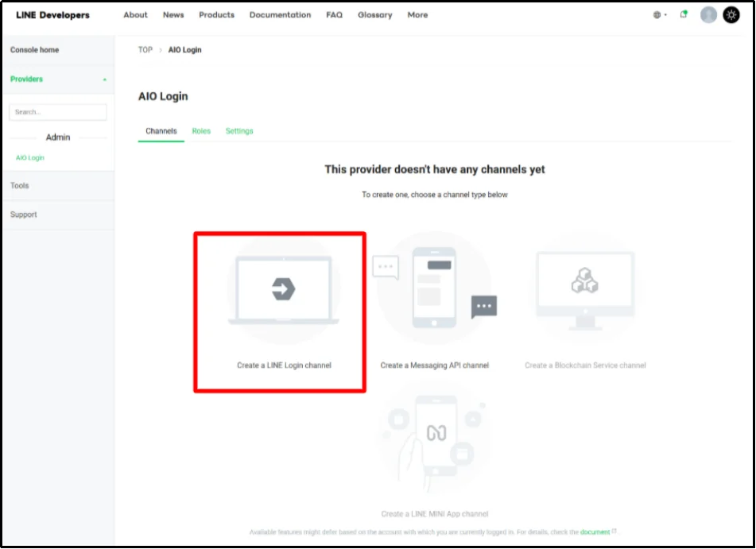Image resolution: width=756 pixels, height=549 pixels.
Task: Switch to the Settings tab
Action: coord(239,130)
